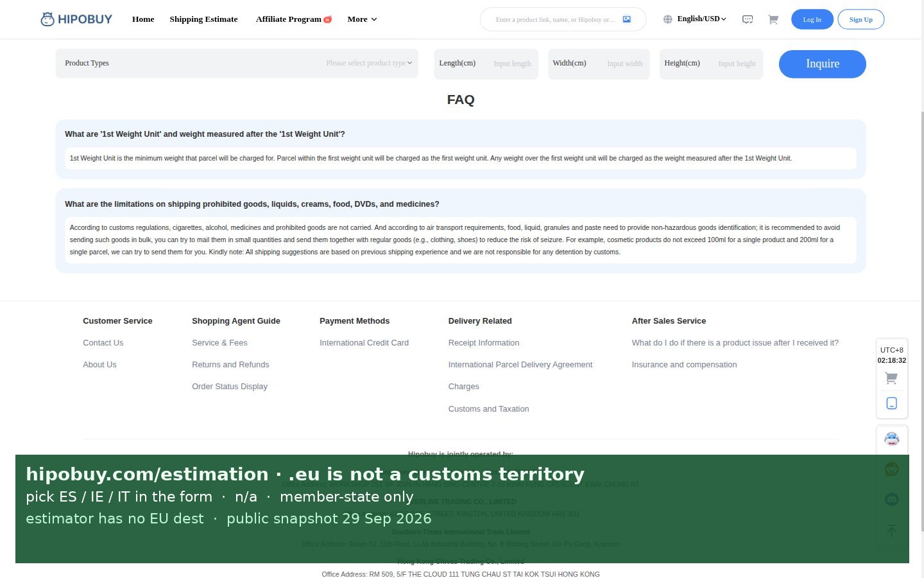Open the messages chat icon in header
924x578 pixels.
[748, 19]
